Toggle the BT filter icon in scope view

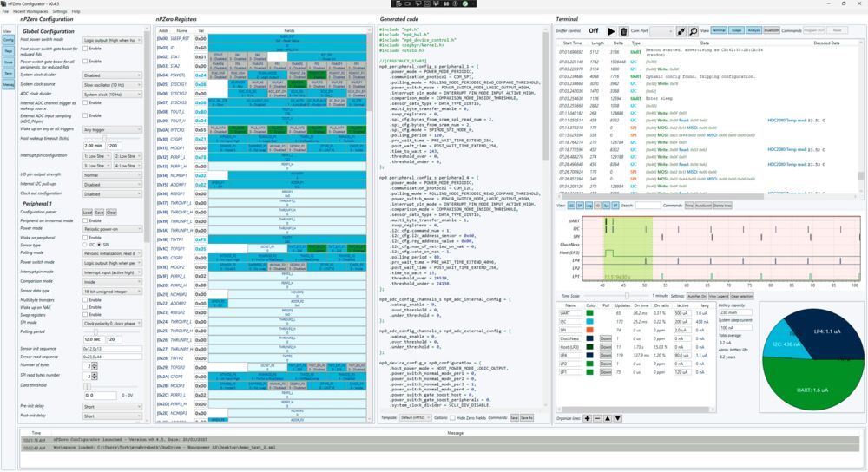tap(615, 206)
